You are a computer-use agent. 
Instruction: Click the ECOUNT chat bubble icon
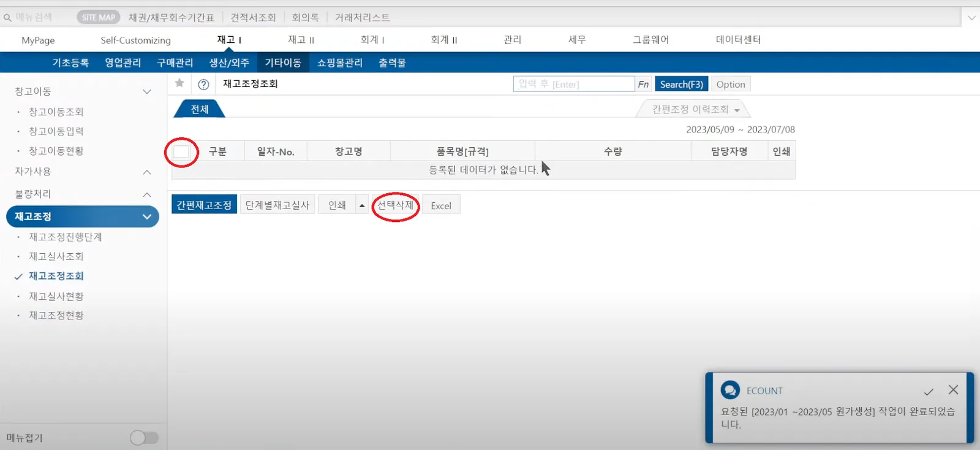(730, 390)
